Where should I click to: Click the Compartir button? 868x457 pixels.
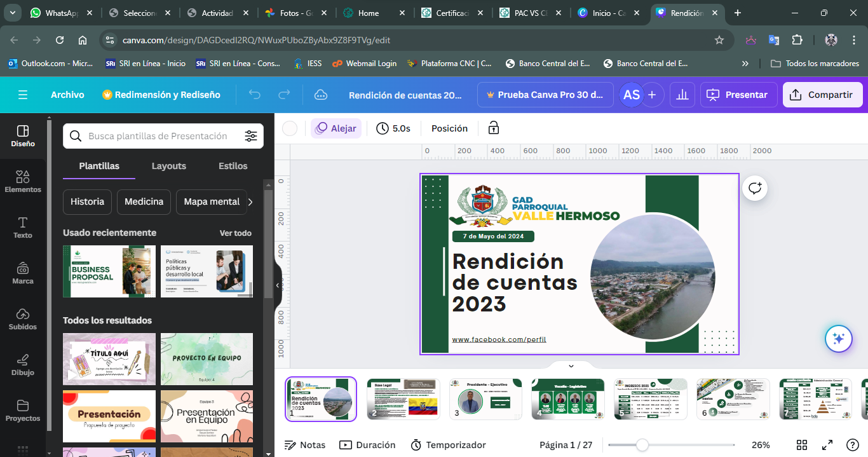pos(822,95)
